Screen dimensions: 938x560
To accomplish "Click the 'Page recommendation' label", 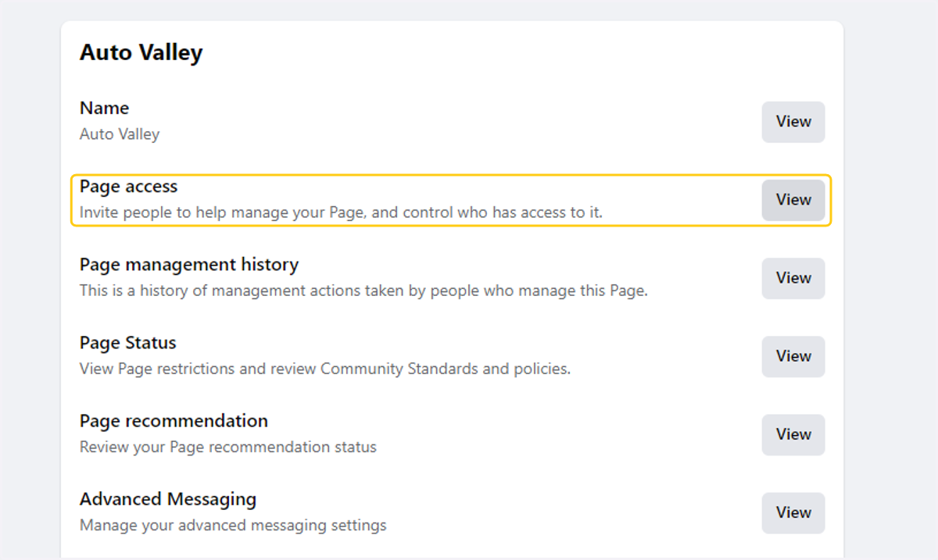I will point(174,421).
